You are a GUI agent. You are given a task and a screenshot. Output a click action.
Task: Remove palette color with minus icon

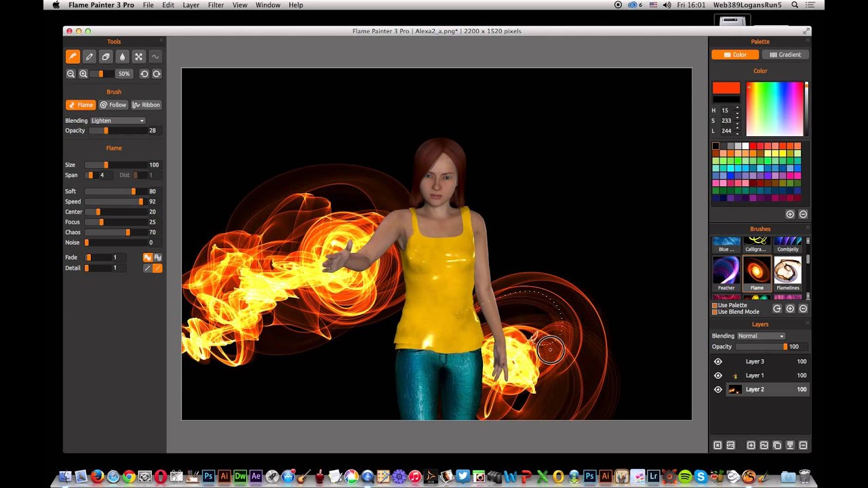803,214
